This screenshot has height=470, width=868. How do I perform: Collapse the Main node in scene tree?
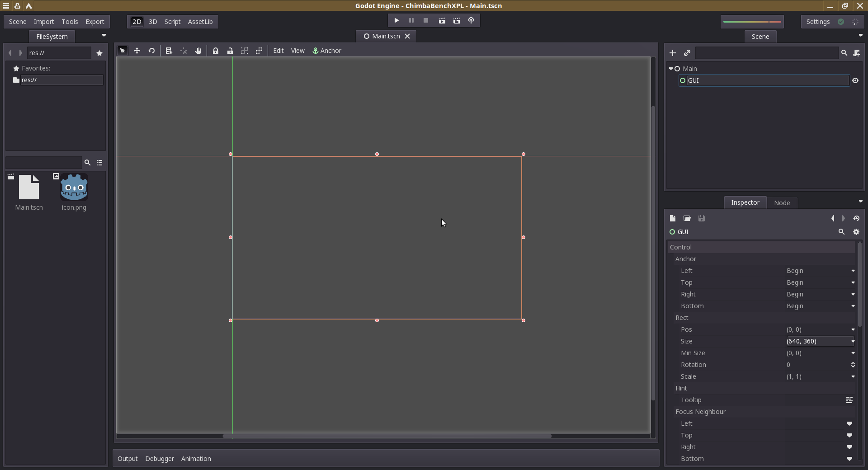coord(671,69)
